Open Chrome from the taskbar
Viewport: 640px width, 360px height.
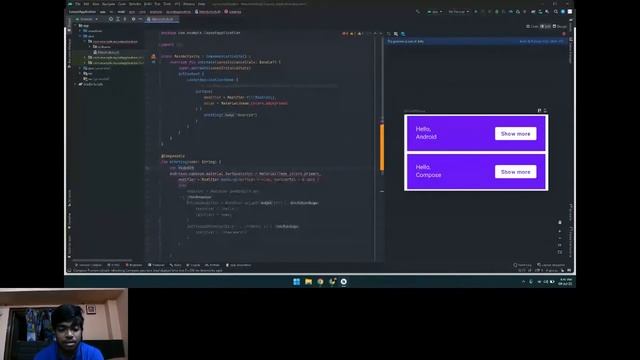(x=320, y=282)
